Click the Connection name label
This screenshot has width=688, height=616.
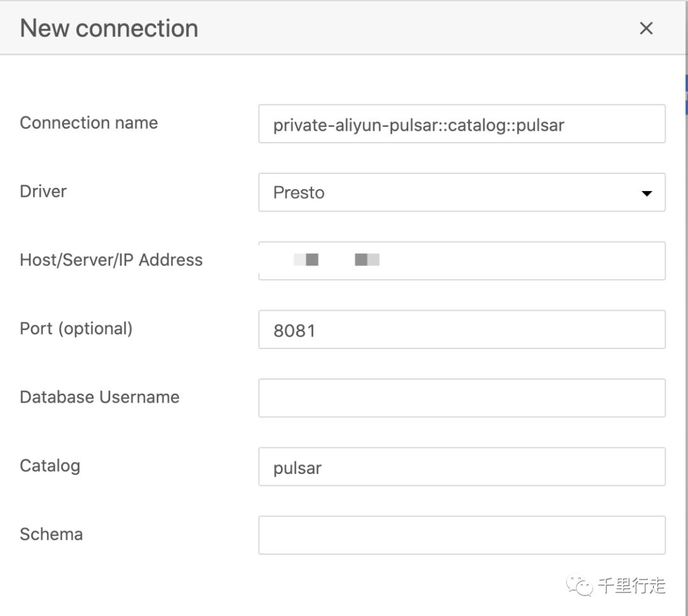(x=89, y=122)
